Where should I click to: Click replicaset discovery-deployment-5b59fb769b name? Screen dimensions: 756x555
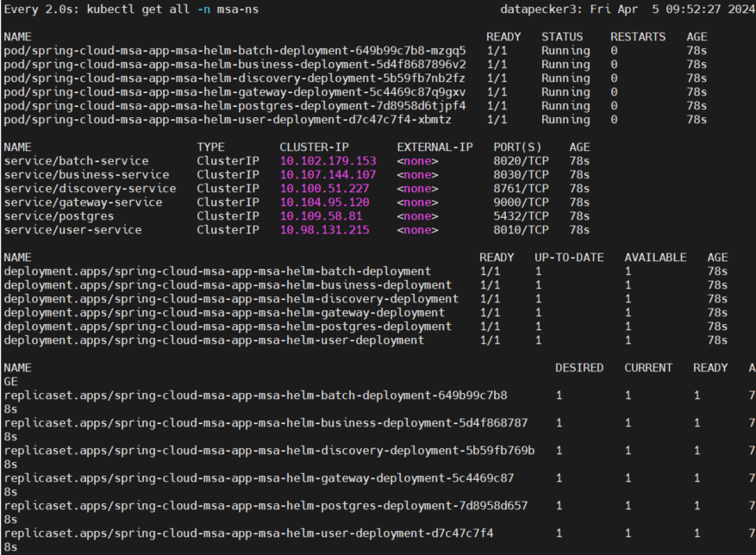click(x=269, y=451)
